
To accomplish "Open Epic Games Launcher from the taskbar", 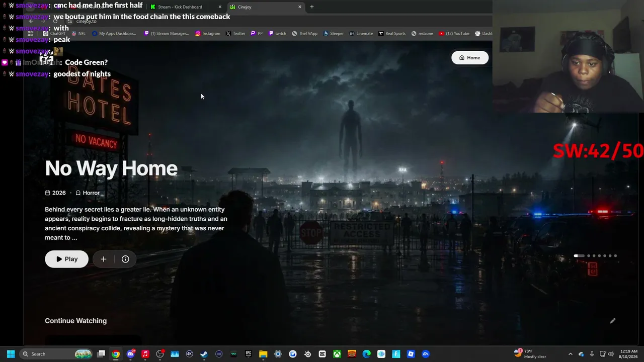I will (x=249, y=354).
